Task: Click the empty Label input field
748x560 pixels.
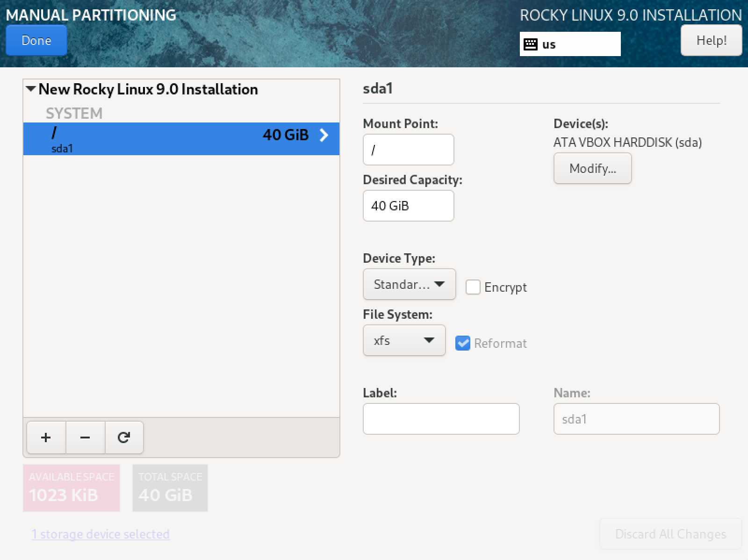Action: point(441,419)
